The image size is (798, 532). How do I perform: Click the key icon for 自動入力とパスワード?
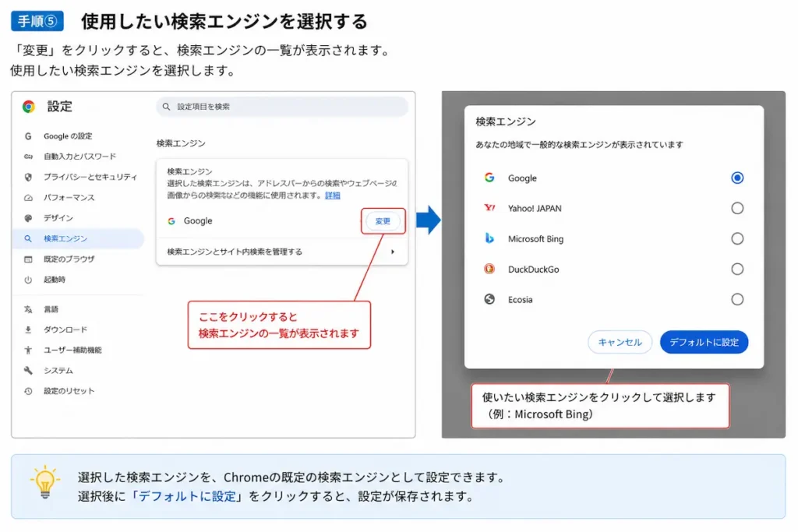(28, 157)
